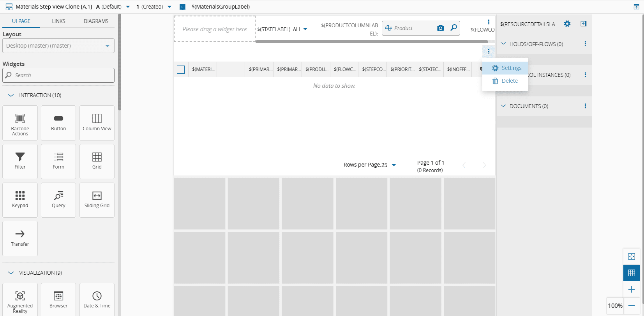Click the 'Please drag a widget here' placeholder
644x316 pixels.
click(x=215, y=29)
